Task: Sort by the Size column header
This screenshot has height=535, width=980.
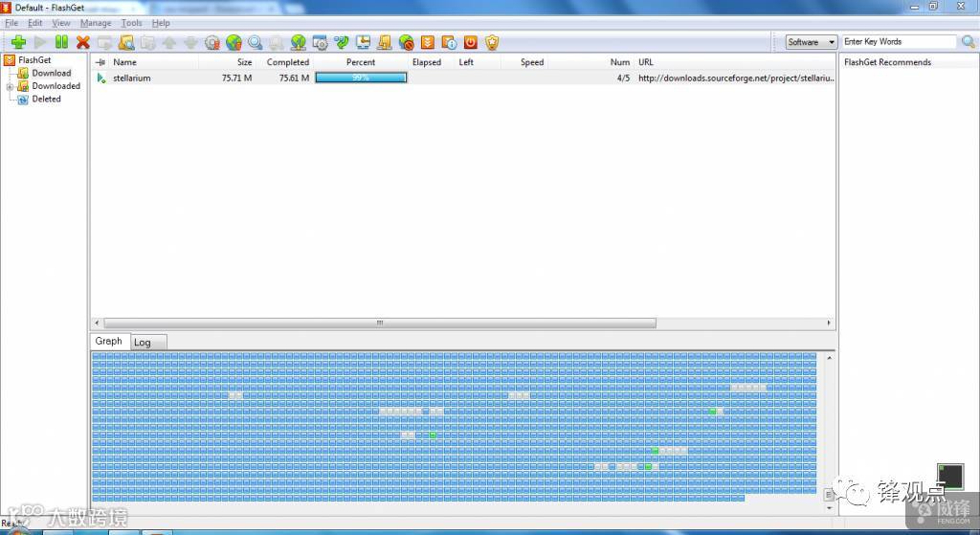Action: pos(228,62)
